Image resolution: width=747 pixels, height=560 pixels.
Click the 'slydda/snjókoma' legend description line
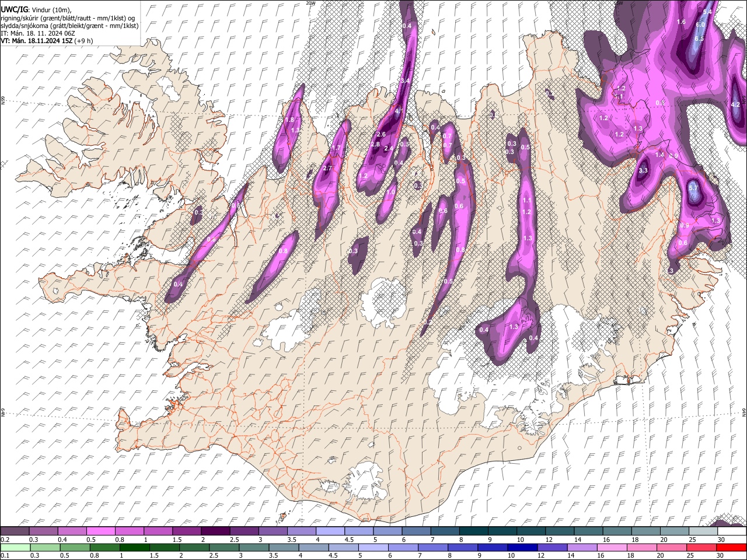[69, 26]
